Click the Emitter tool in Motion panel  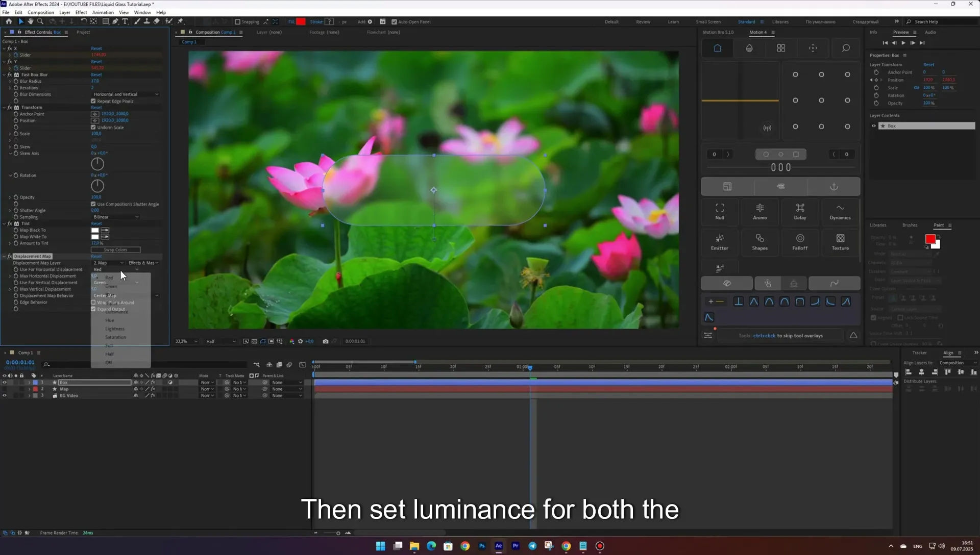[720, 242]
